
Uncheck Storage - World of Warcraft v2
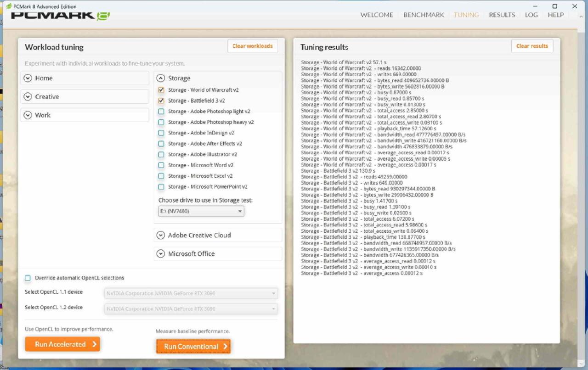161,90
